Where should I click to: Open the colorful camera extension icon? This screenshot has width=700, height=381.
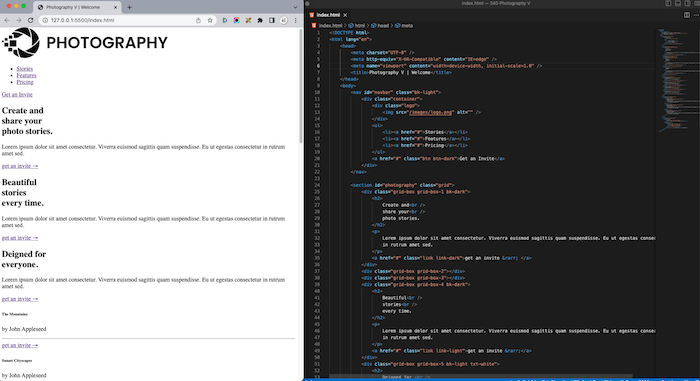[236, 20]
